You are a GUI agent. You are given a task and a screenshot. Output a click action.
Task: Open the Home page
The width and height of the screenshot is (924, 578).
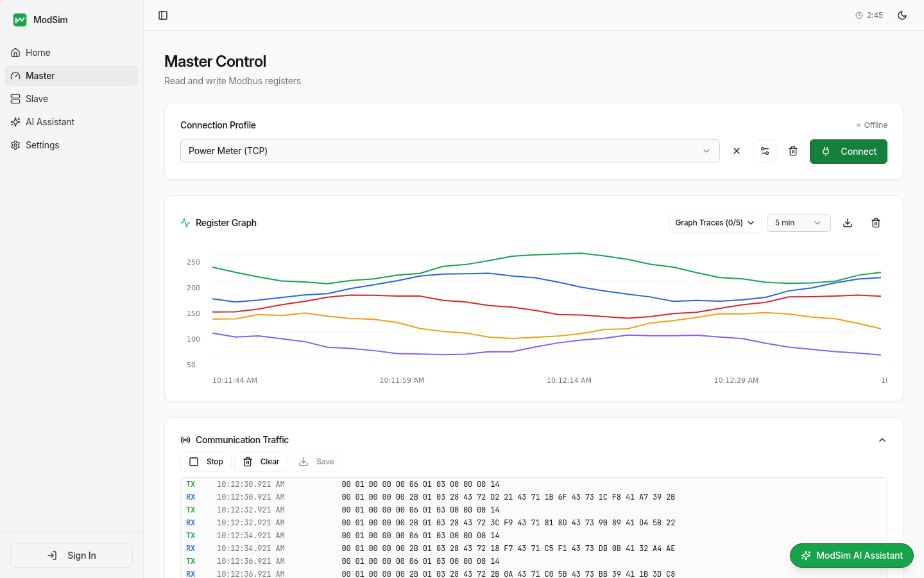tap(71, 53)
